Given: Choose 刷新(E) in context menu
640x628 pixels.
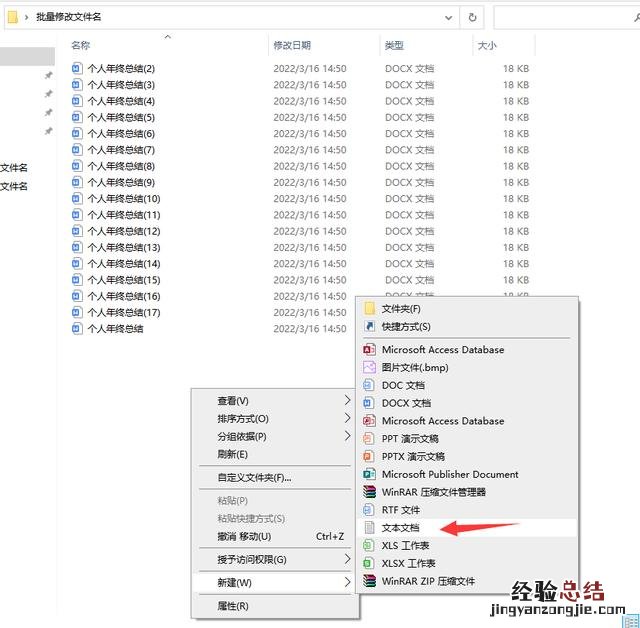Looking at the screenshot, I should (x=275, y=454).
